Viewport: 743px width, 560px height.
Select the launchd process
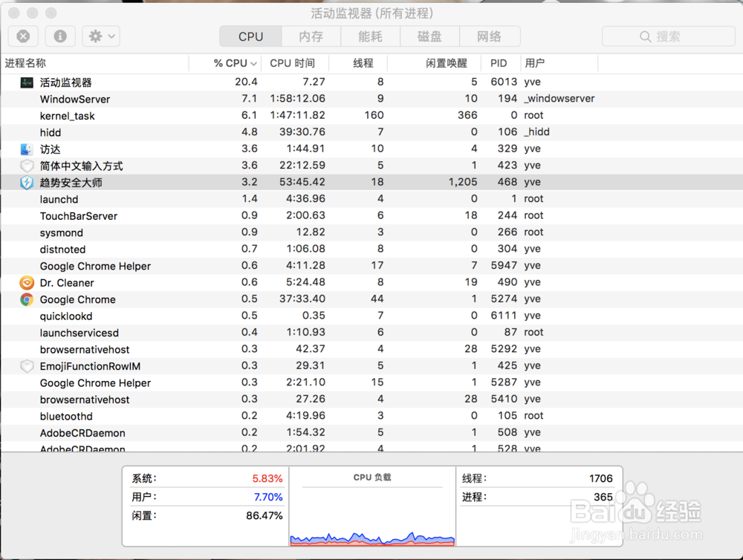click(371, 199)
